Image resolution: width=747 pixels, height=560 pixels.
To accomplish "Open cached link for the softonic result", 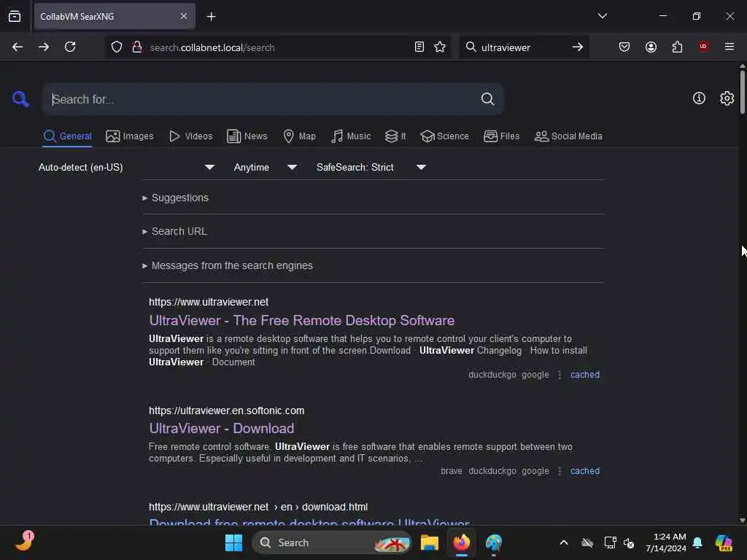I will coord(585,471).
